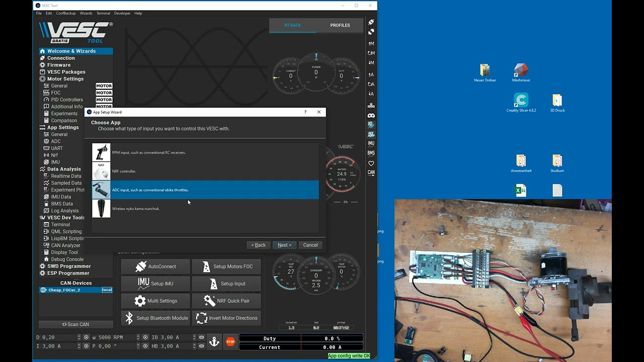Select NRF controller option in wizard list
The image size is (644, 362).
[205, 171]
